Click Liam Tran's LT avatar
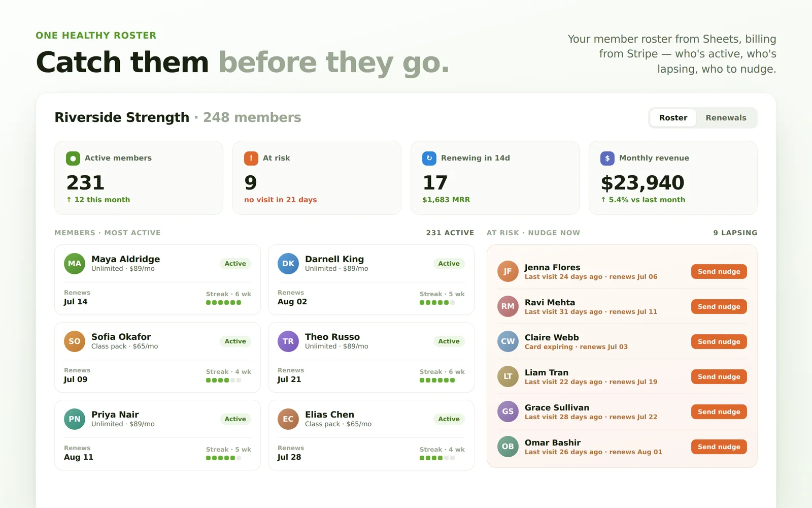The image size is (812, 508). pos(508,376)
